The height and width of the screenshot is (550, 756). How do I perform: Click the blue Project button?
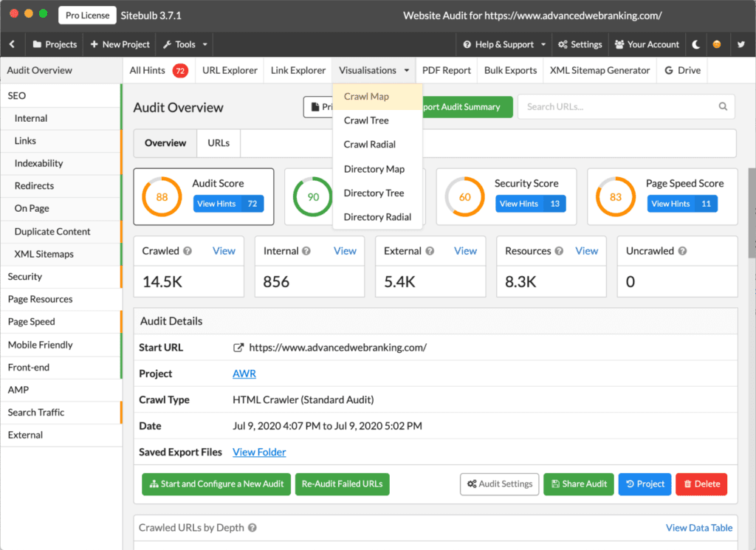coord(645,484)
